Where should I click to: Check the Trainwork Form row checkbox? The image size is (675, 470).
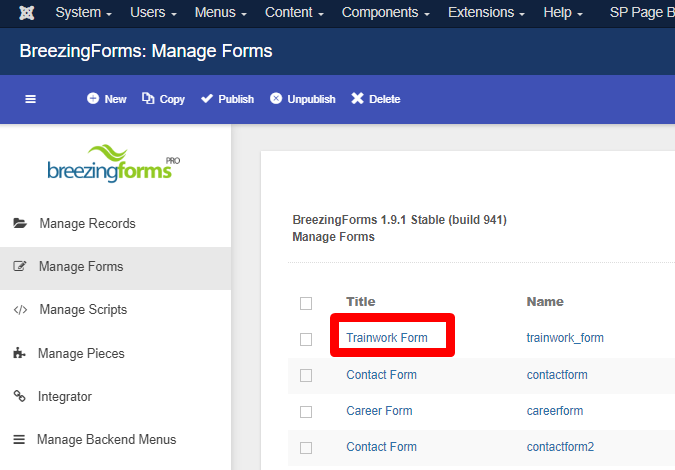click(306, 340)
